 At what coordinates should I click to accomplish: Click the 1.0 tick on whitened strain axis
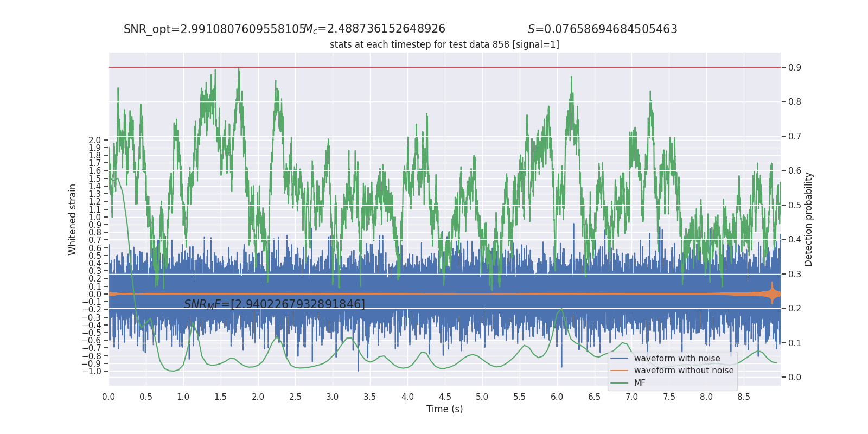tap(95, 217)
